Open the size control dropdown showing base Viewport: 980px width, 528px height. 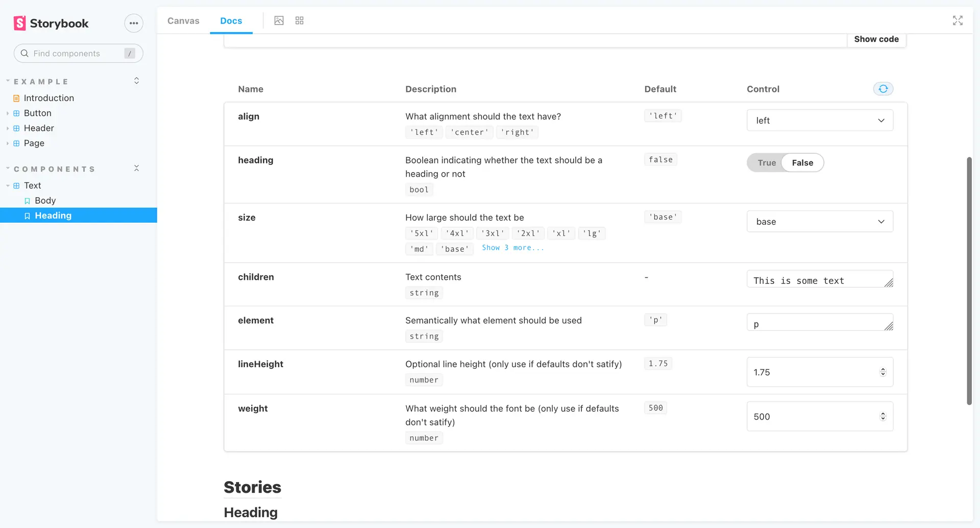click(x=820, y=221)
